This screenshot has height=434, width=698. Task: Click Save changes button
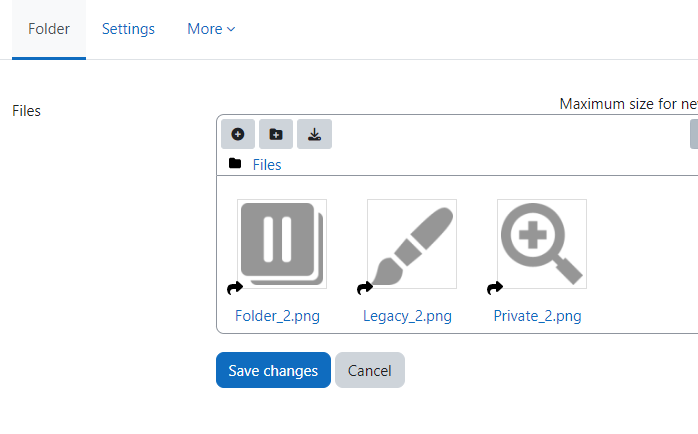pos(273,370)
